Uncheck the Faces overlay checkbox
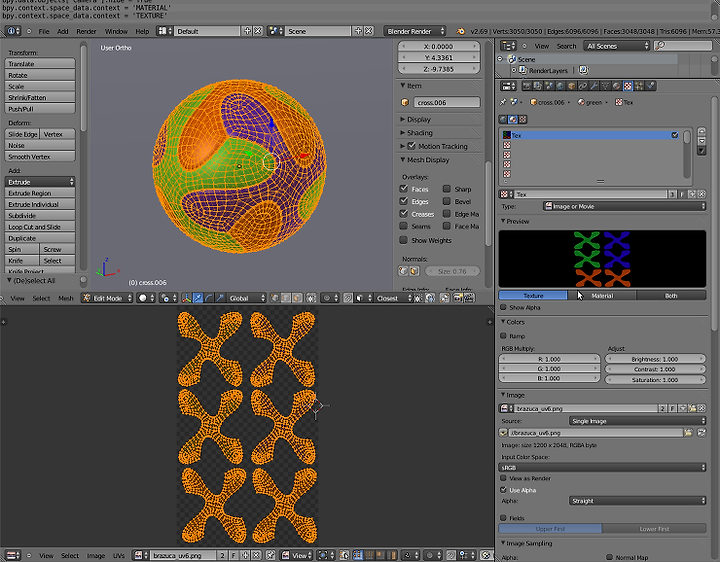 404,189
